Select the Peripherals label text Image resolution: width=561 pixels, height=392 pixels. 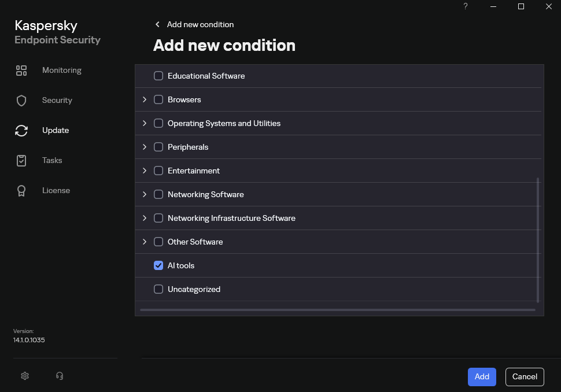pos(188,147)
